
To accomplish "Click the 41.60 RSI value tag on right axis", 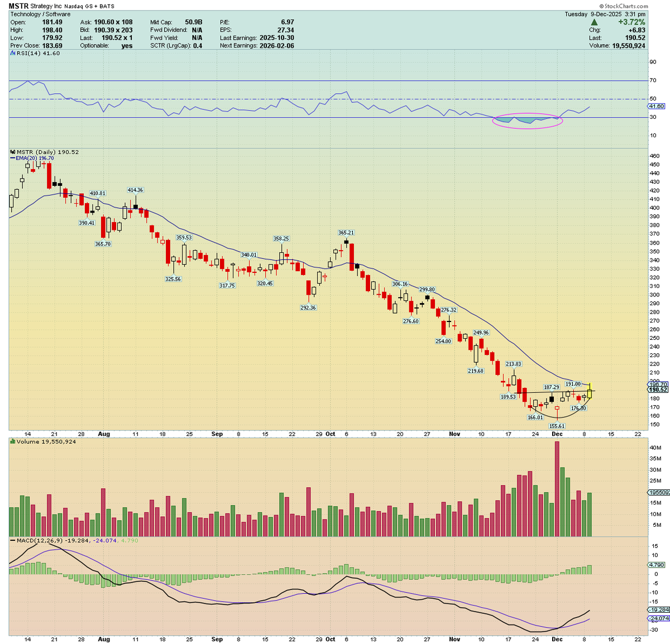I will (658, 106).
